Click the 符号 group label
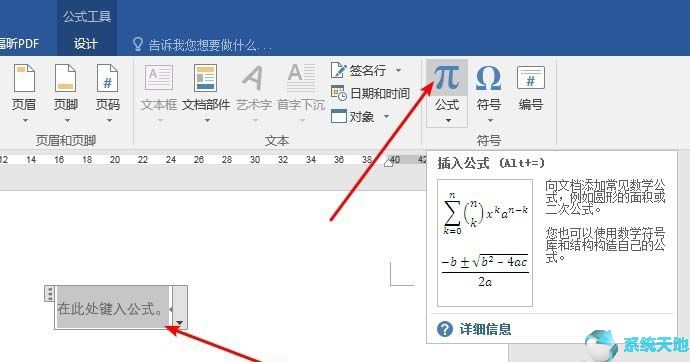This screenshot has width=690, height=362. [x=488, y=141]
